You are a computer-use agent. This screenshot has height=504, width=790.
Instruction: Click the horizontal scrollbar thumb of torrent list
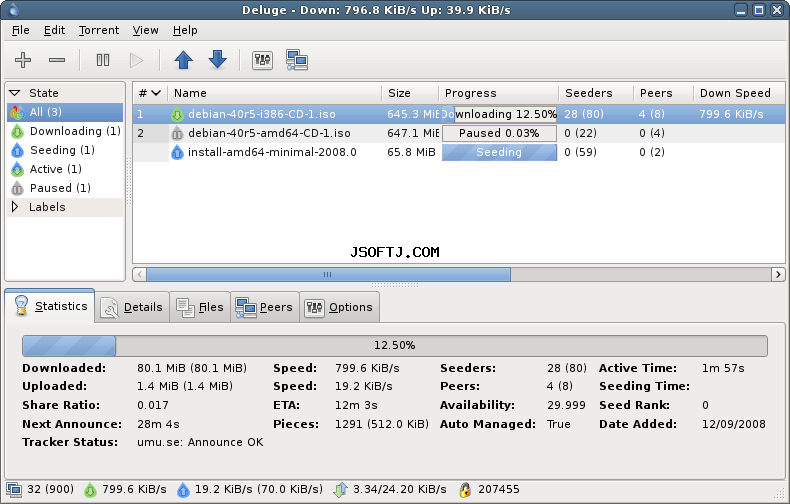coord(328,275)
